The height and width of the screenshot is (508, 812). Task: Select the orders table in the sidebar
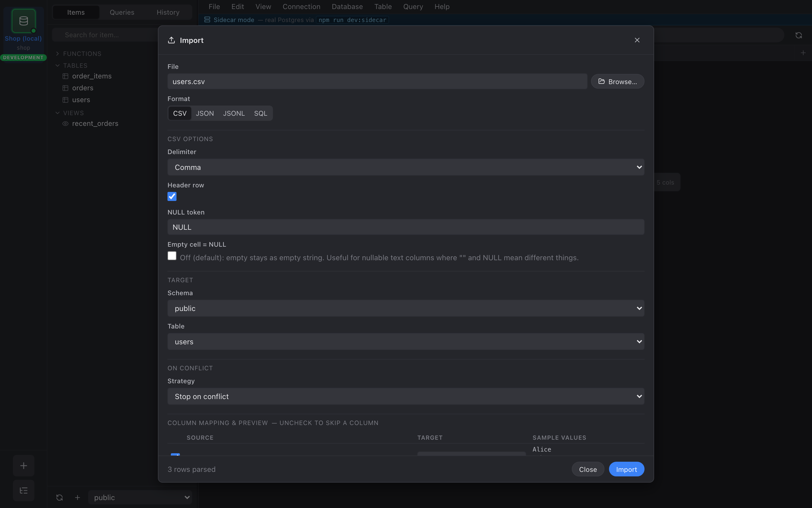[x=83, y=88]
